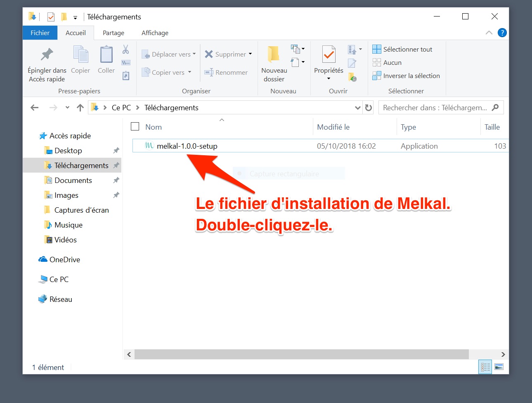The width and height of the screenshot is (532, 403).
Task: Click Inverser la sélection
Action: coord(406,76)
